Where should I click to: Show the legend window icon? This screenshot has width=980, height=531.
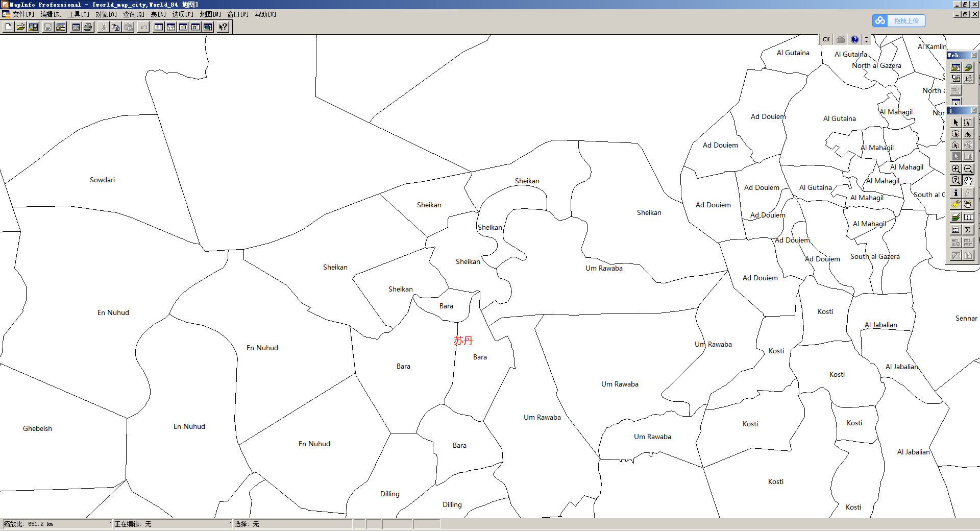click(956, 230)
